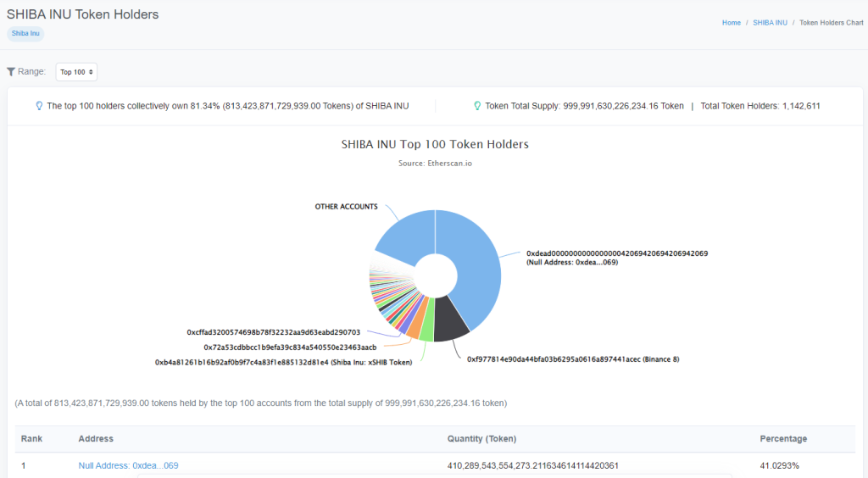This screenshot has width=868, height=478.
Task: Click the filter funnel icon beside Range
Action: (x=10, y=72)
